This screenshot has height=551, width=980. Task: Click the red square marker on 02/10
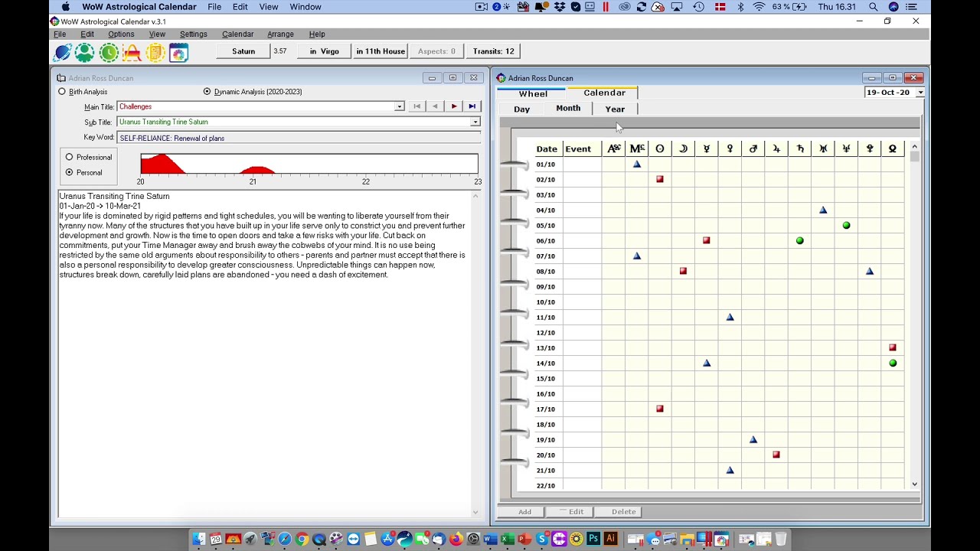(660, 179)
